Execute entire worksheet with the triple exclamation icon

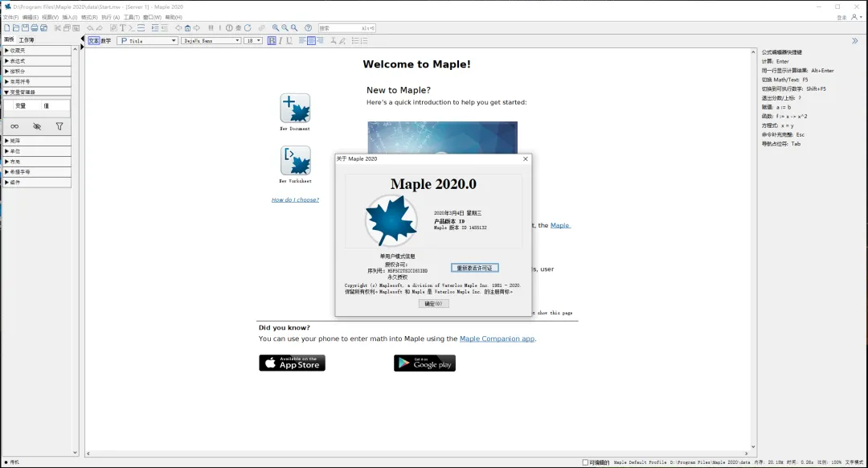click(x=211, y=27)
